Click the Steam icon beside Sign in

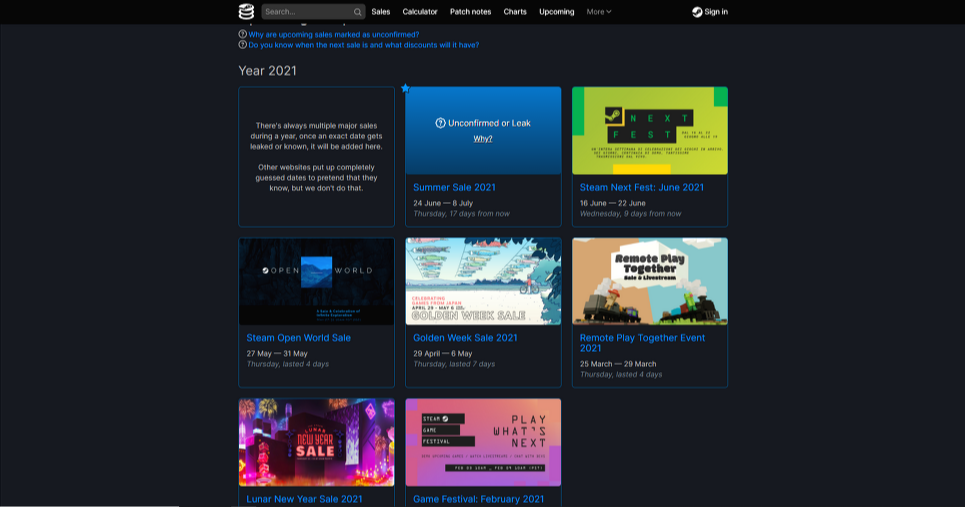[697, 12]
